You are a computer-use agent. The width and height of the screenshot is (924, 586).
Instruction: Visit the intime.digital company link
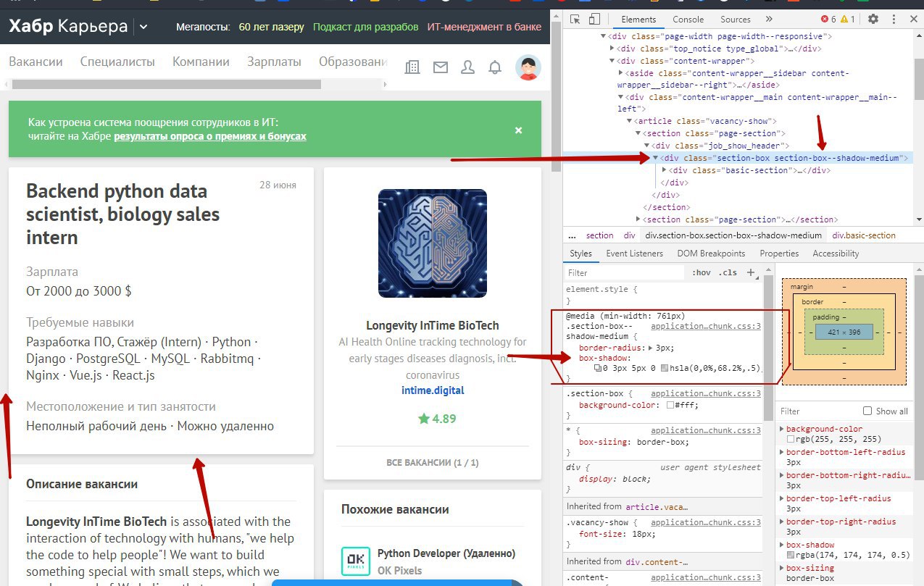click(433, 390)
